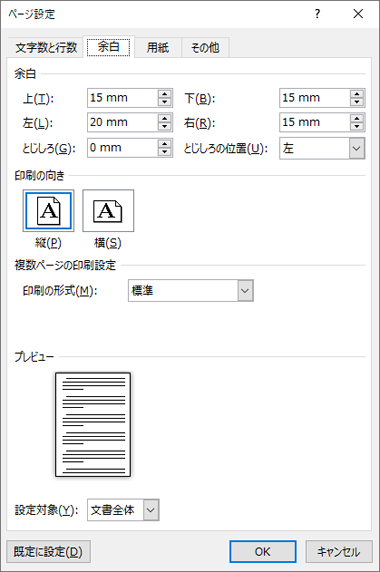380x572 pixels.
Task: Click the 横(S) label under orientation
Action: pos(108,243)
